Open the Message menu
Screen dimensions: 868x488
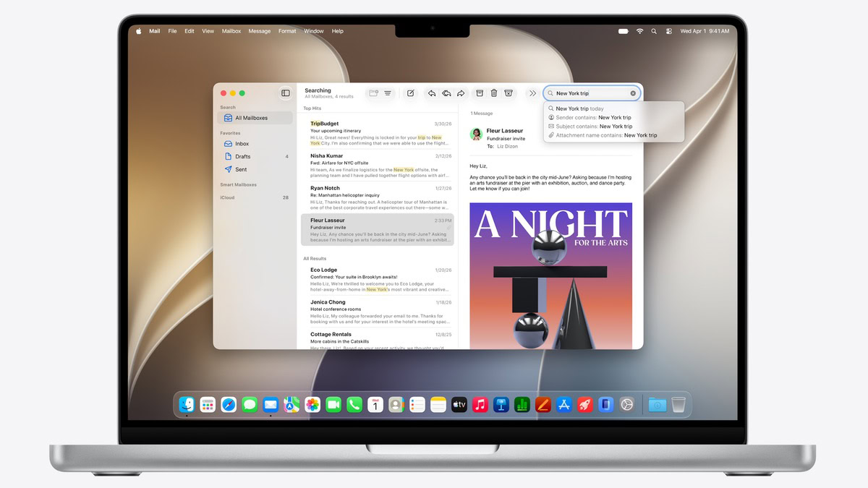pos(260,31)
